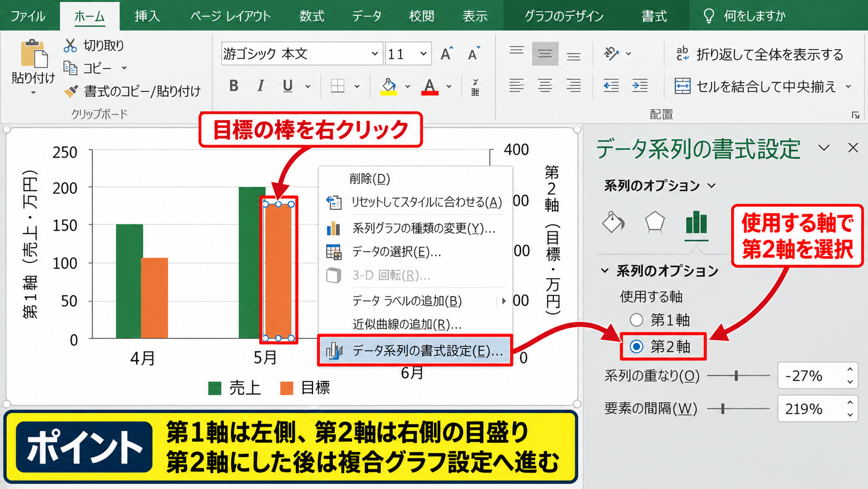Click the middle vertical align icon
This screenshot has width=868, height=489.
(545, 54)
